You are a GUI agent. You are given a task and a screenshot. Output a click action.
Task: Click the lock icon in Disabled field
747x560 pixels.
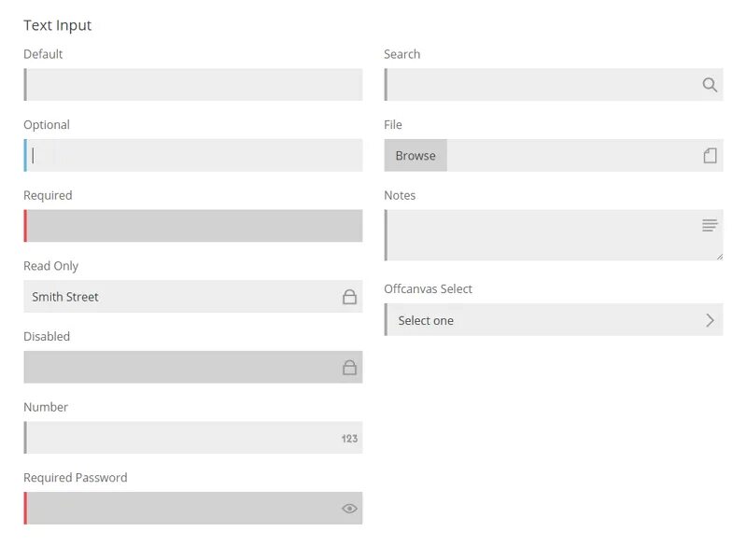(349, 368)
